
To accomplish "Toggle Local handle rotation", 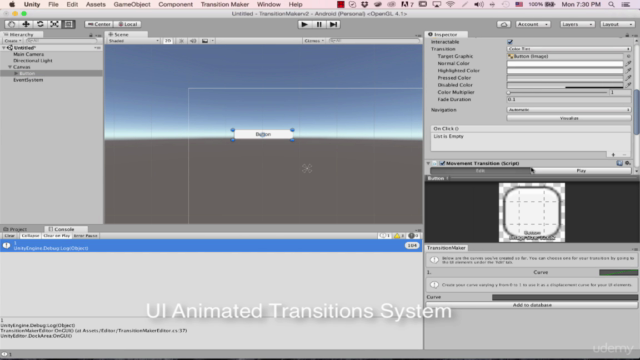I will coord(128,24).
